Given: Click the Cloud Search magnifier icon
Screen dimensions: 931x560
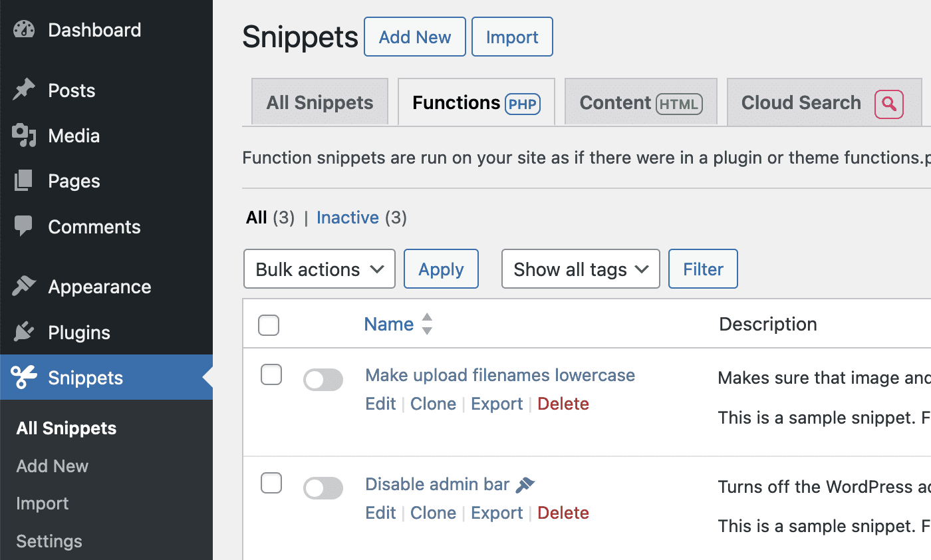Looking at the screenshot, I should (889, 103).
